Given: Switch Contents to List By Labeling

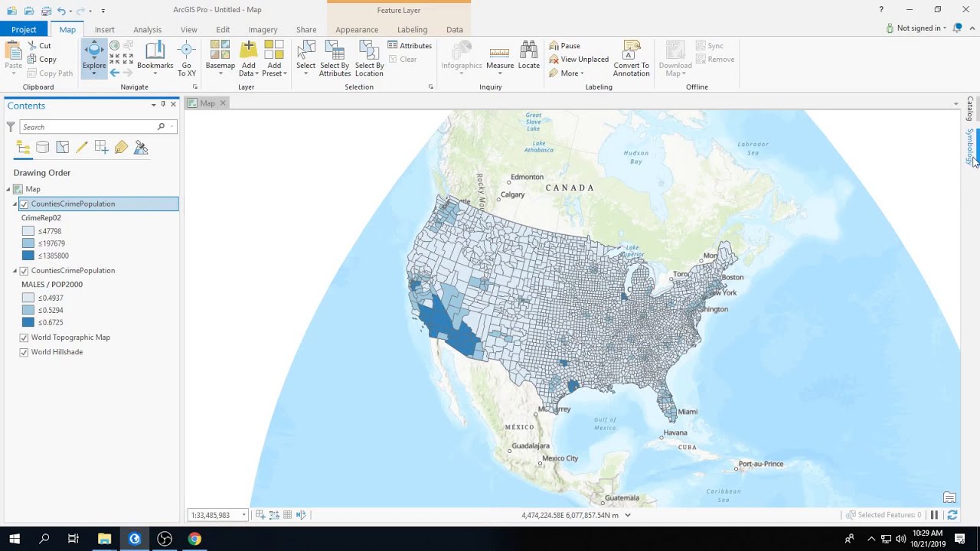Looking at the screenshot, I should (x=121, y=147).
